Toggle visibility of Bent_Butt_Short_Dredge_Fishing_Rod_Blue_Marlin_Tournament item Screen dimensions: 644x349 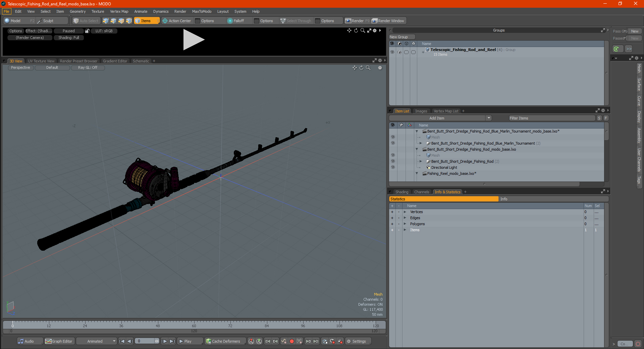coord(393,143)
